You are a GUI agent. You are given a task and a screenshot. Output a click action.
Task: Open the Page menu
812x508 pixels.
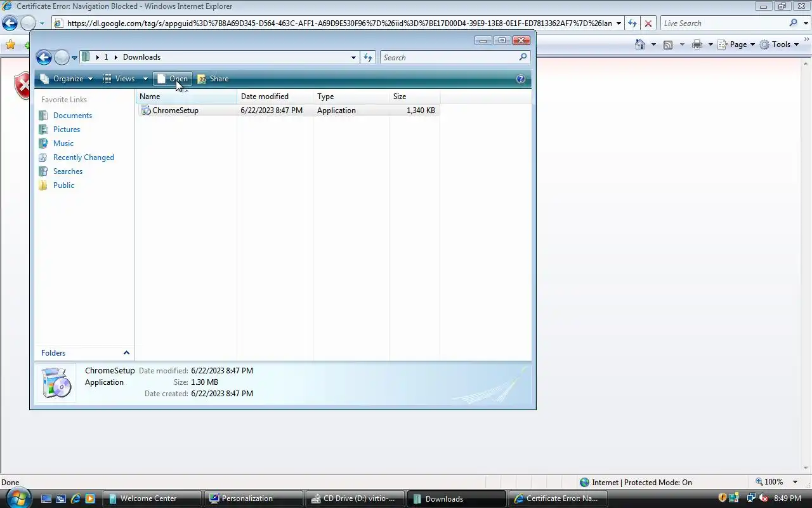pyautogui.click(x=737, y=44)
